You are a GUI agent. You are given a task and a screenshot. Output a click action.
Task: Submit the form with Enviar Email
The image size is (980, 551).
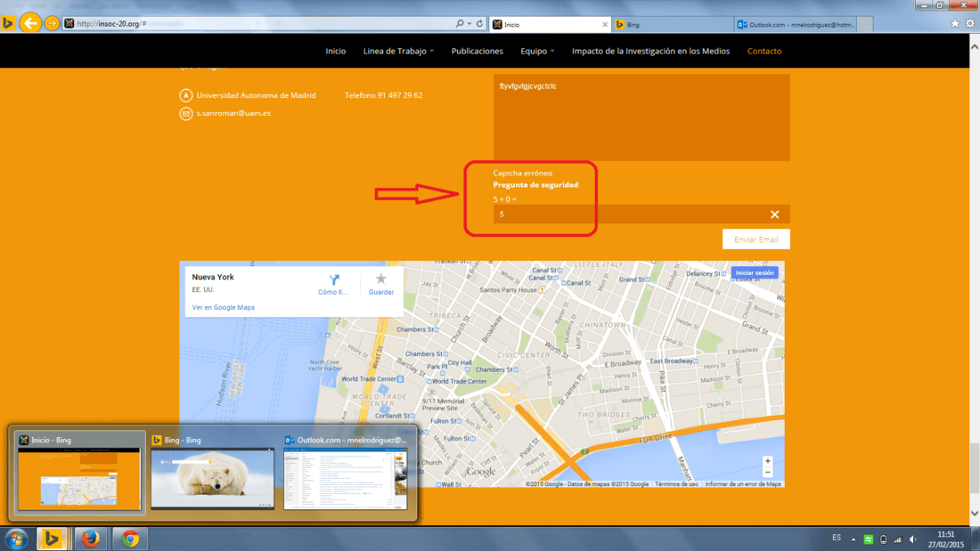[x=755, y=239]
